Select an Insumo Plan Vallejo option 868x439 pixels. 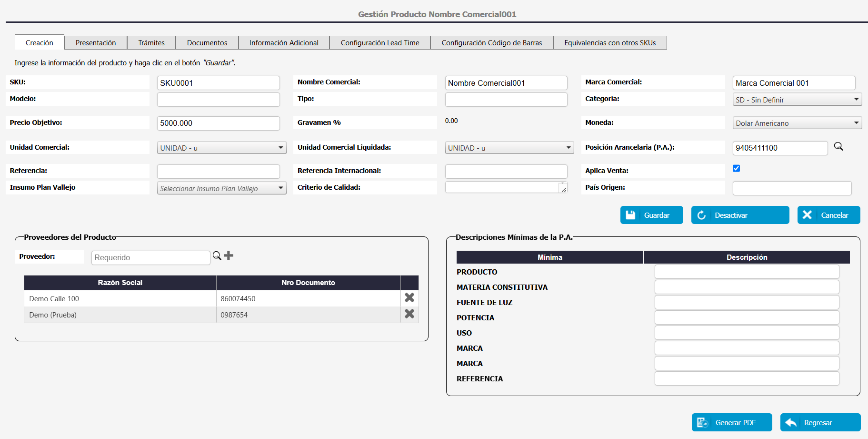221,188
